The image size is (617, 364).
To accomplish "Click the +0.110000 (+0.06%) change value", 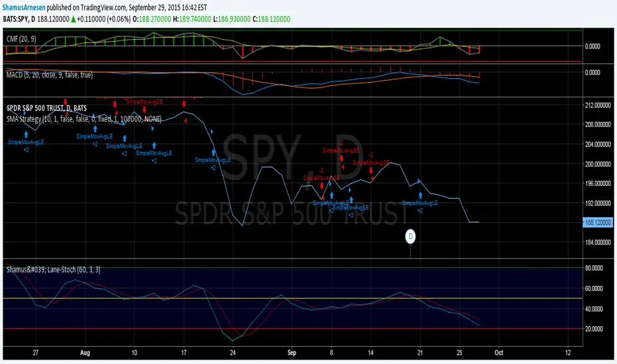I will (x=103, y=19).
